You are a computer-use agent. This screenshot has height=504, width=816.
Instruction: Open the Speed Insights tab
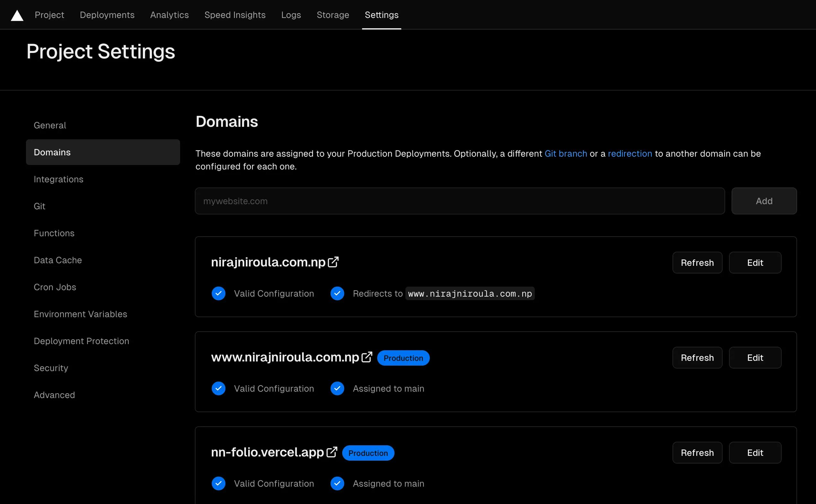(235, 15)
